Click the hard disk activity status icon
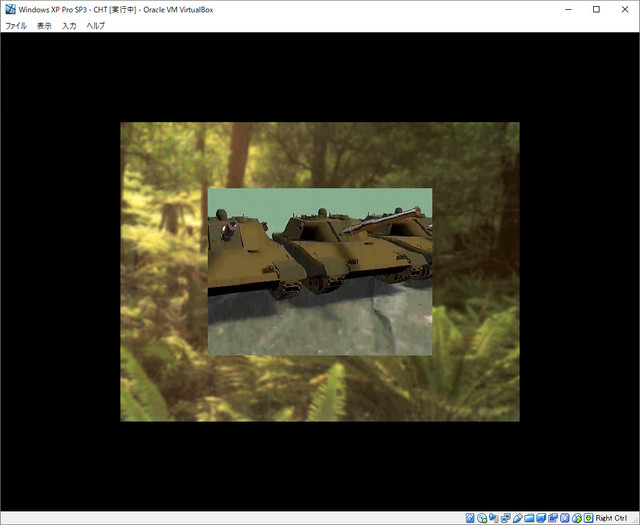Image resolution: width=640 pixels, height=525 pixels. 470,518
